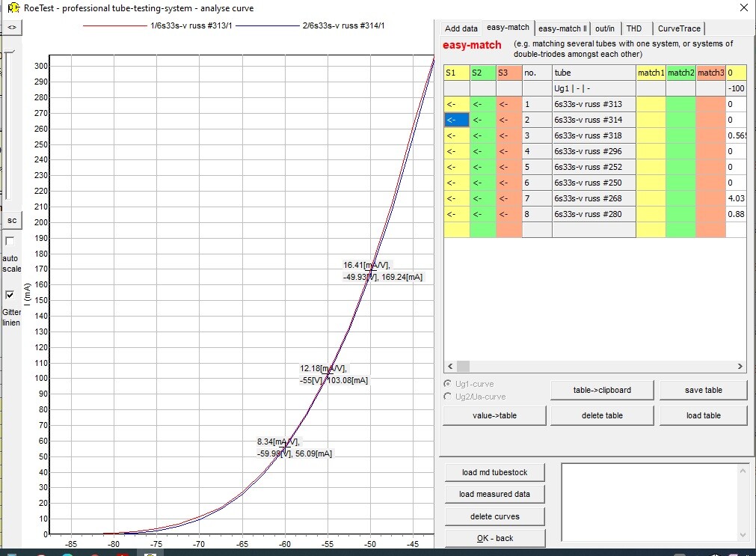
Task: Select the '6s33s-v russ #313' table cell
Action: click(x=594, y=104)
